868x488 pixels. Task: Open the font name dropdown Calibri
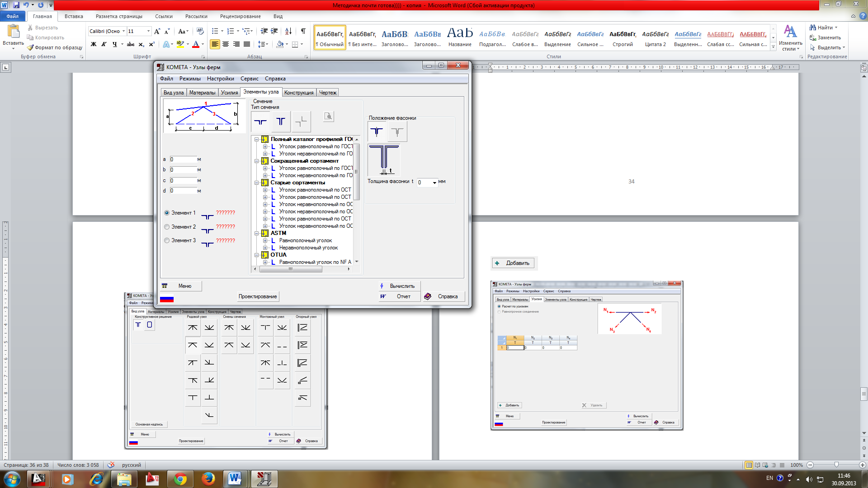[x=123, y=31]
